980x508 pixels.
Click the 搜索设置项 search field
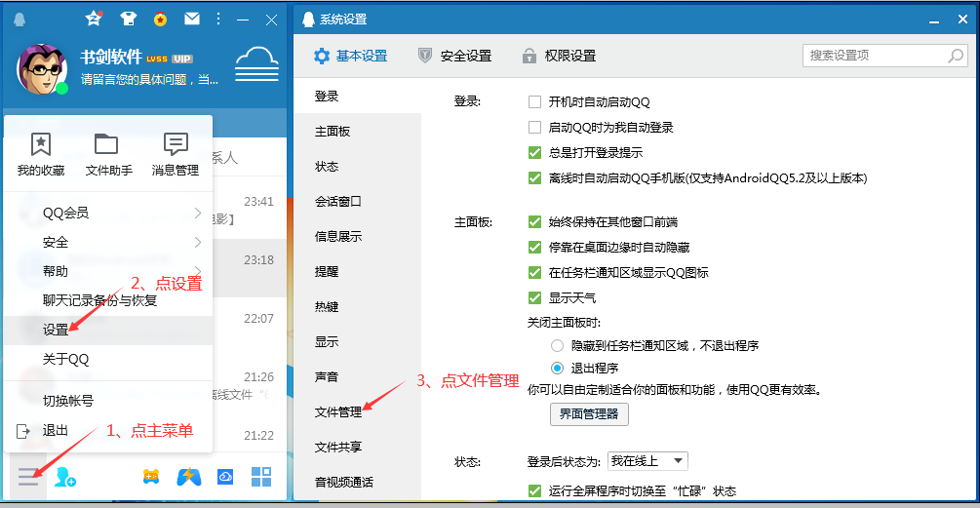(885, 56)
